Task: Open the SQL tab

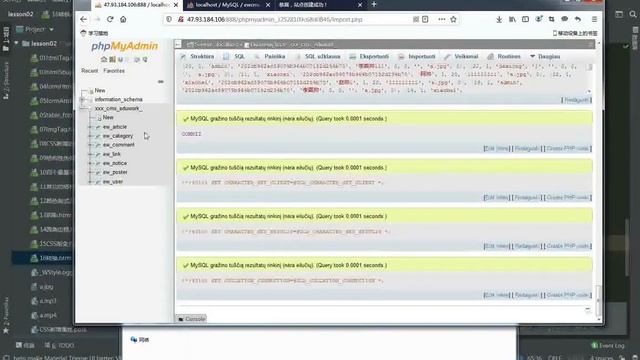Action: [234, 56]
